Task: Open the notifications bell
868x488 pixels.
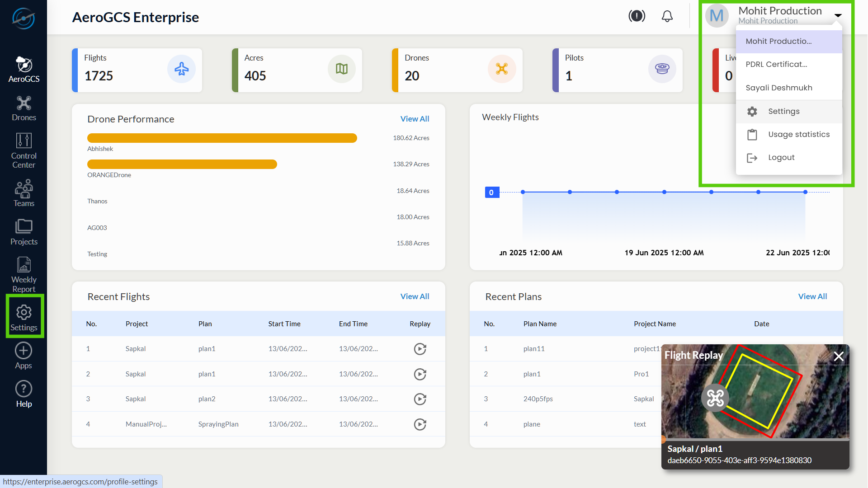Action: (x=667, y=16)
